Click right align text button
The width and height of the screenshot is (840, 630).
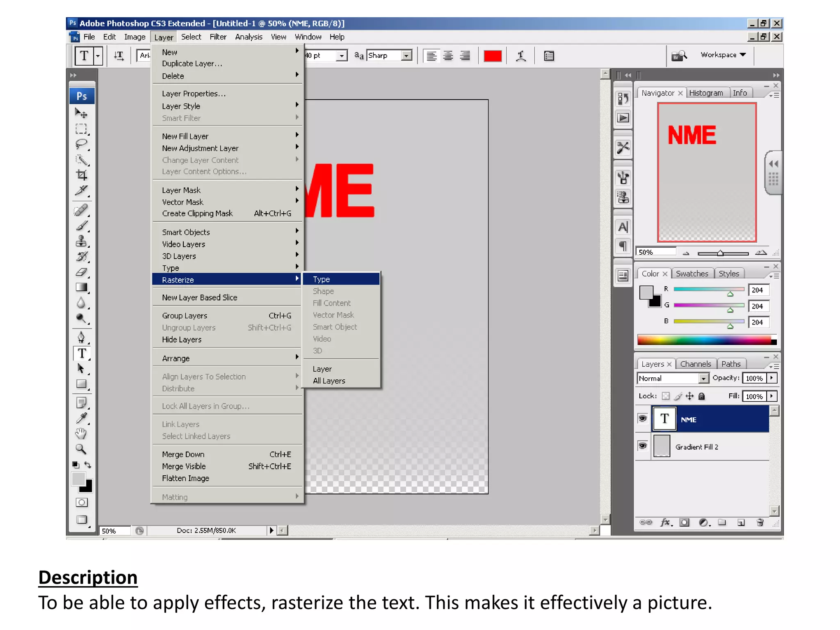tap(465, 56)
